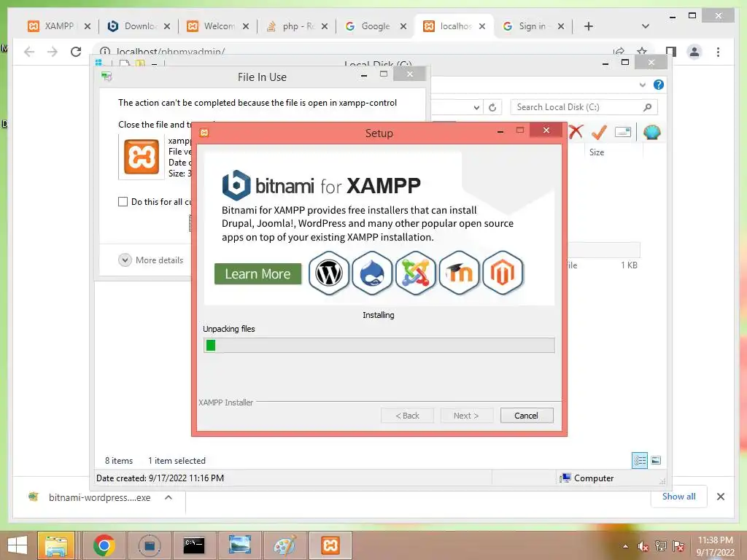The width and height of the screenshot is (747, 560).
Task: Click the muted volume tray icon
Action: [x=643, y=546]
